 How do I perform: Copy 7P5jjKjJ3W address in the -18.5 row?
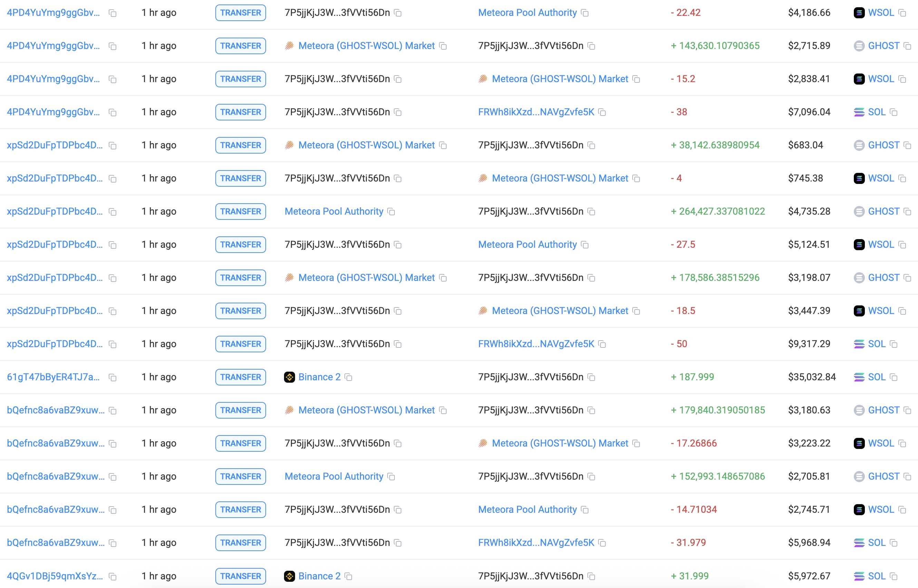click(398, 311)
